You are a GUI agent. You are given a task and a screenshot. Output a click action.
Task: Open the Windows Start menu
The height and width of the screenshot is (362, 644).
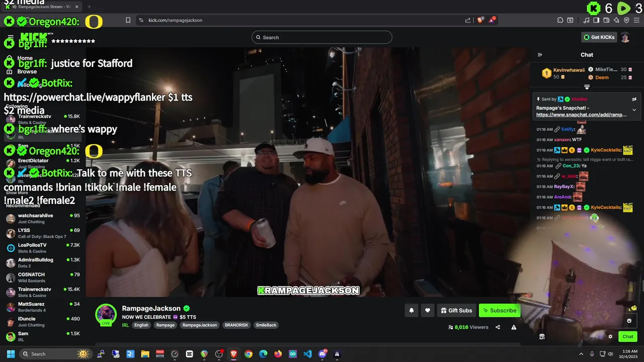pyautogui.click(x=11, y=354)
